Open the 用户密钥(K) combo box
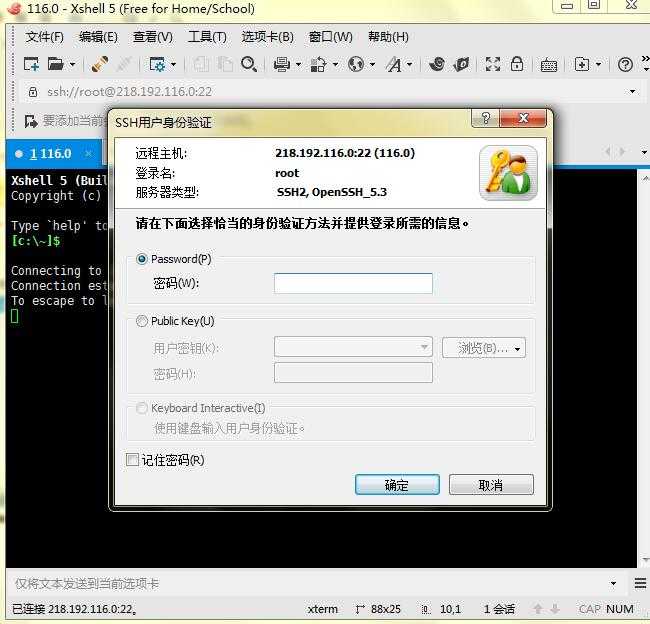Image resolution: width=650 pixels, height=624 pixels. click(353, 347)
